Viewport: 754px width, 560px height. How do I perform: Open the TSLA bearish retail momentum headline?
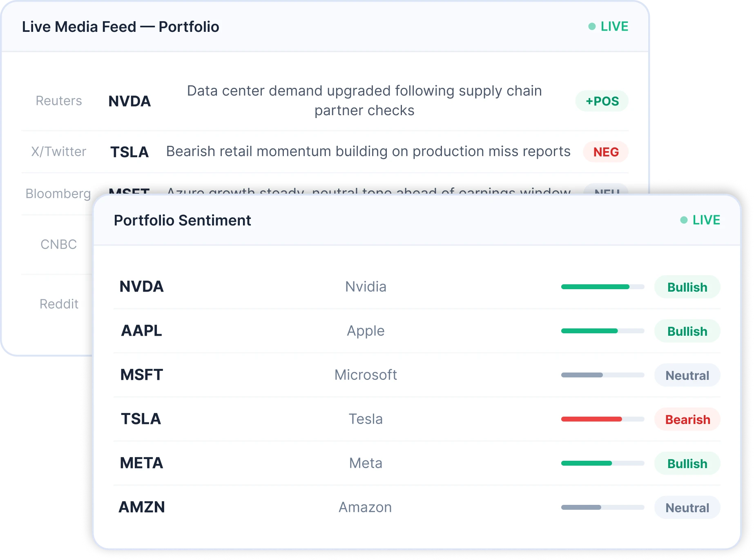368,152
